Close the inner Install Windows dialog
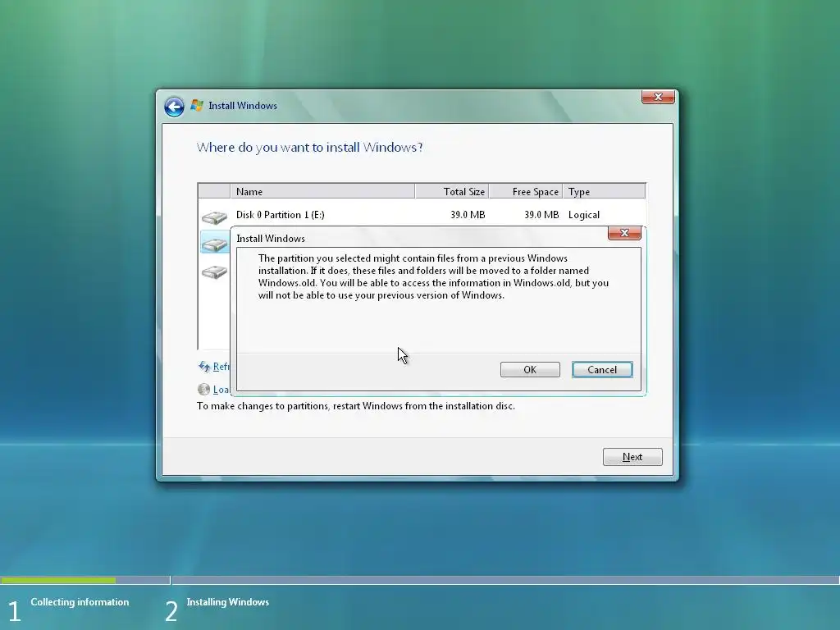Screen dimensions: 840x630 (624, 233)
